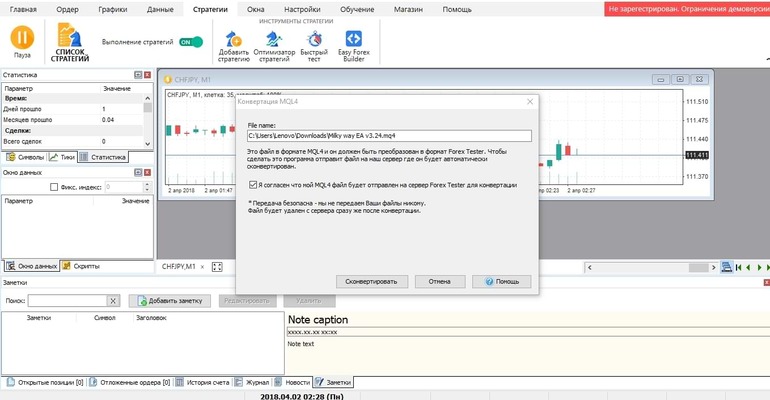This screenshot has width=770, height=400.
Task: Select the Стратегии ribbon tab
Action: (x=210, y=9)
